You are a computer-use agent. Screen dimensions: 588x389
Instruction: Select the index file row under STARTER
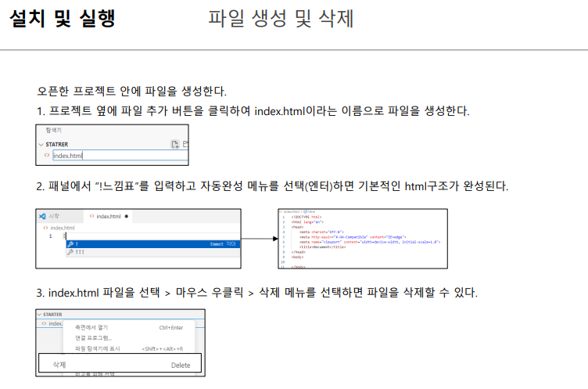[x=50, y=323]
